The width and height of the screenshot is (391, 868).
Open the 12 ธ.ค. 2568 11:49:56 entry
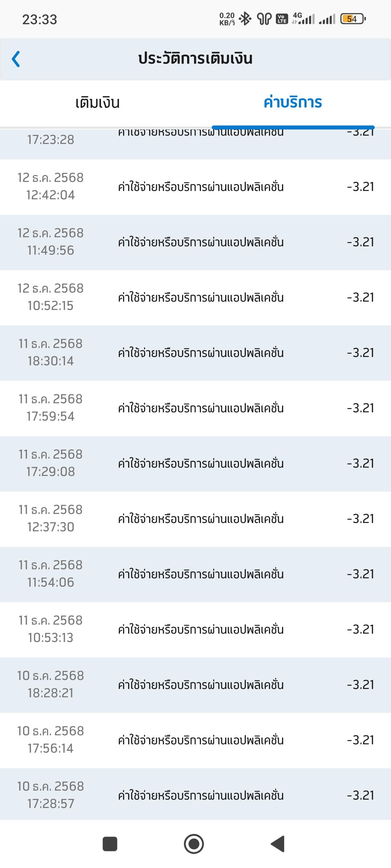pos(195,242)
